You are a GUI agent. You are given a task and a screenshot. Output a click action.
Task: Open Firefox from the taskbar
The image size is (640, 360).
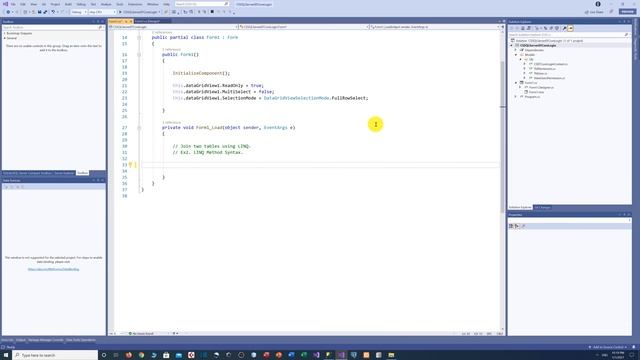point(129,355)
